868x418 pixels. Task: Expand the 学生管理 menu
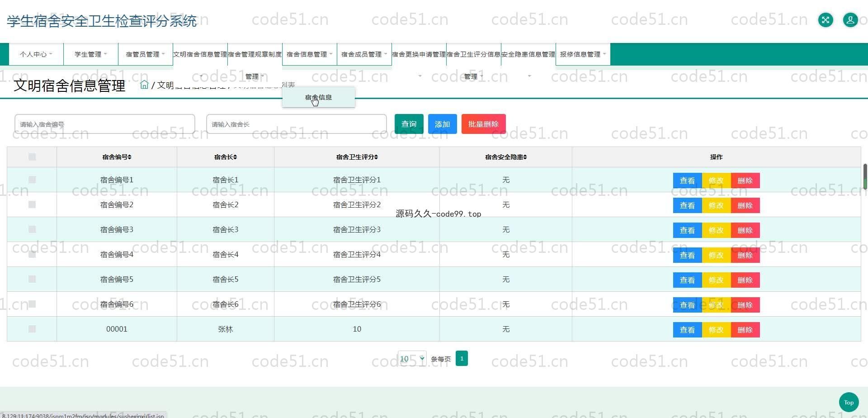coord(91,54)
